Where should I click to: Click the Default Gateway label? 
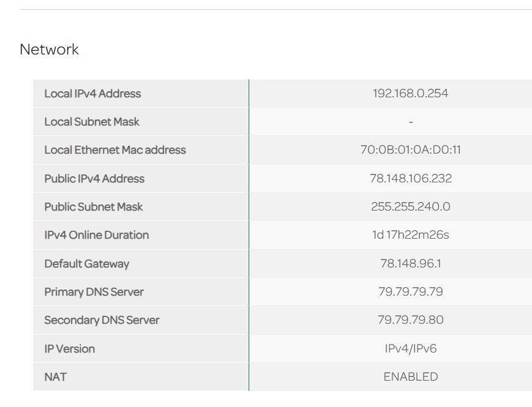(87, 264)
